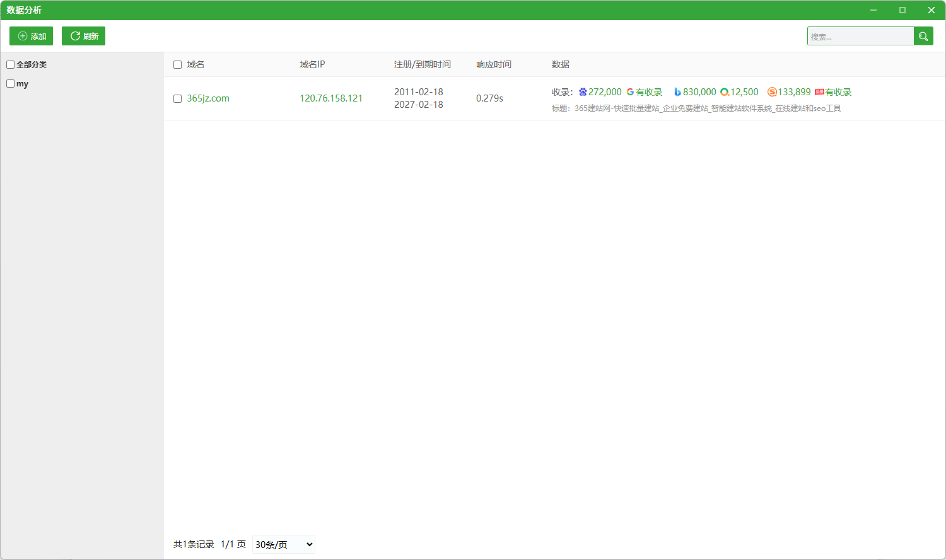Maximize the 数据分析 window
Screen dimensions: 946x560
pyautogui.click(x=902, y=10)
